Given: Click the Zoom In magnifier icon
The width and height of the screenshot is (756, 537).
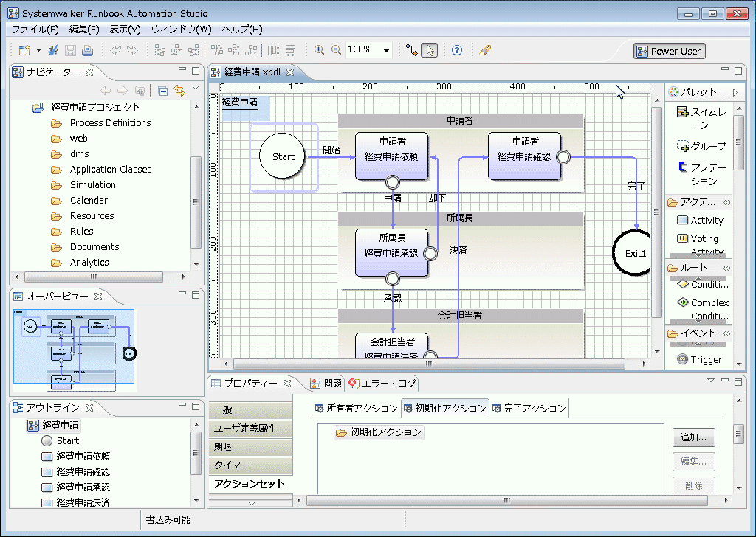Looking at the screenshot, I should (x=319, y=50).
